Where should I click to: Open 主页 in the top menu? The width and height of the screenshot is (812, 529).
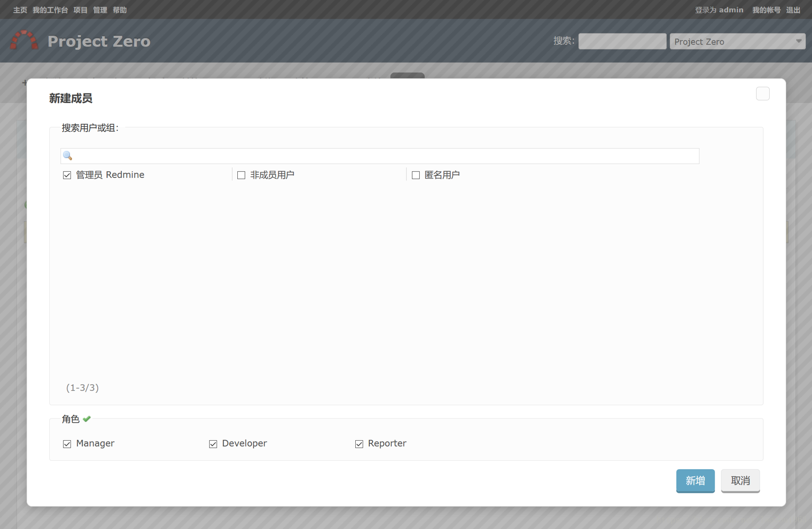[x=20, y=10]
